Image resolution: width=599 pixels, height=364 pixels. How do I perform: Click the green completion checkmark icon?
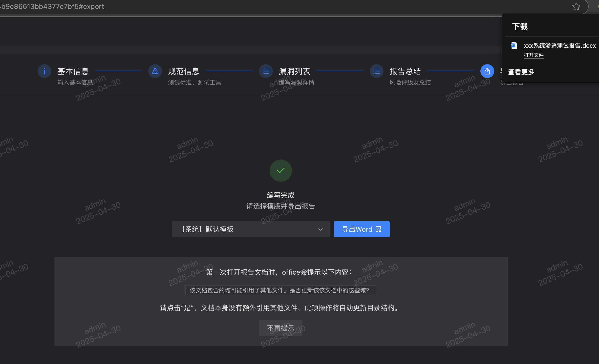(x=281, y=171)
